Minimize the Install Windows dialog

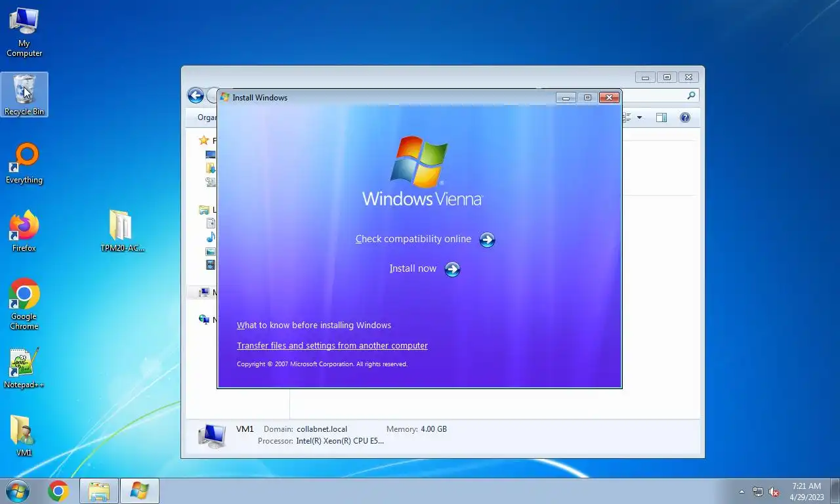click(566, 98)
